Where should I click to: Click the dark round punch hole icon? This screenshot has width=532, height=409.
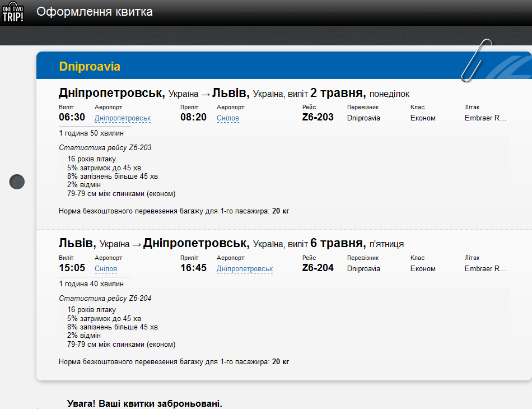(17, 182)
